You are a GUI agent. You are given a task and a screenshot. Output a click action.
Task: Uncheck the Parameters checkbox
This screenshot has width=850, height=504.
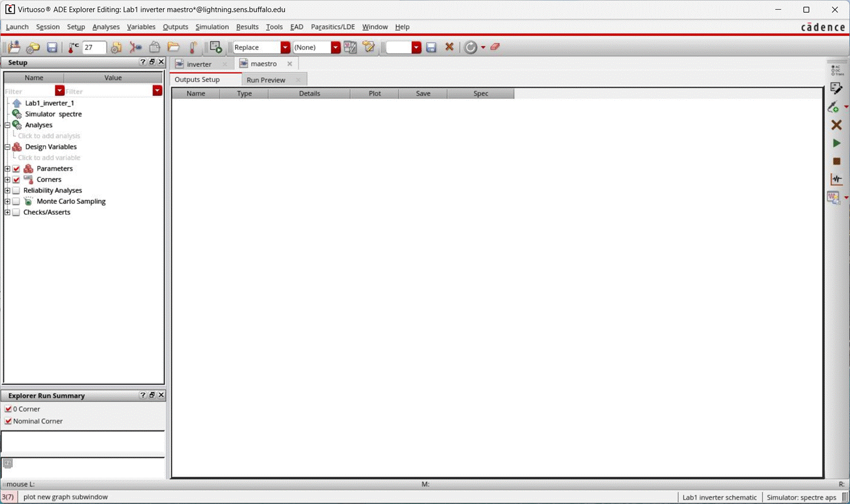[16, 169]
